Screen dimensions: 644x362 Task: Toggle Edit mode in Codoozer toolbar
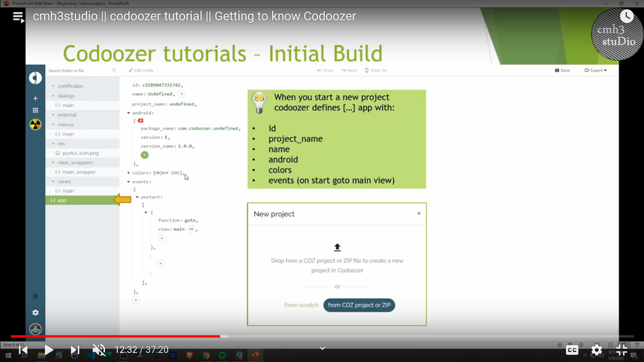[x=141, y=70]
